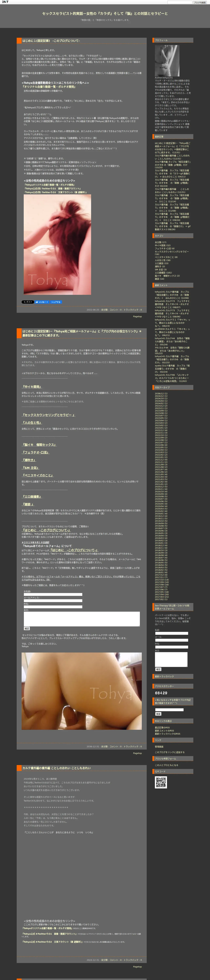Click この人とブロともになる link
Image resolution: width=210 pixels, height=980 pixels.
[166, 765]
